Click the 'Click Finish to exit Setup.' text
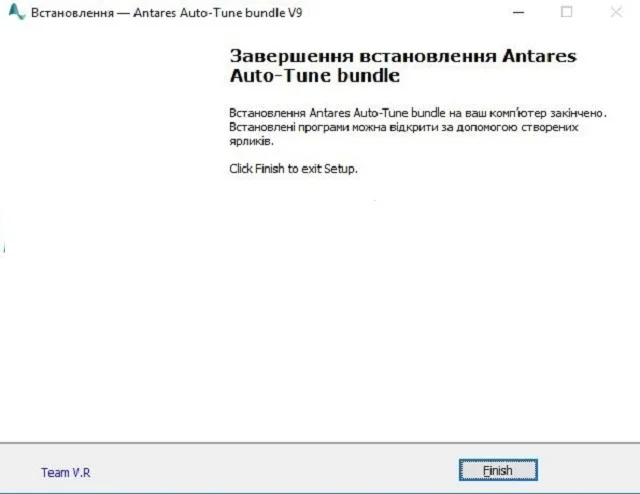Image resolution: width=640 pixels, height=494 pixels. (293, 169)
